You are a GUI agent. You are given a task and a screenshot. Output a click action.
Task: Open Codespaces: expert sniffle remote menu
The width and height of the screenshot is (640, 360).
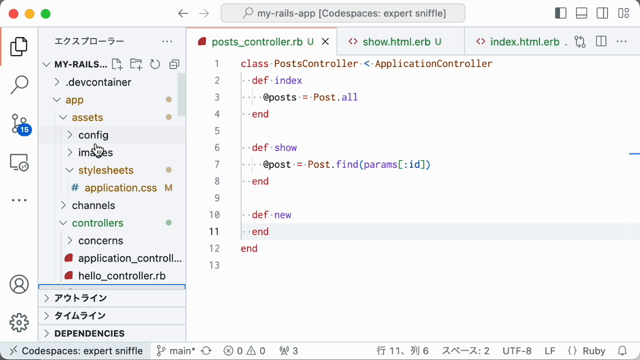pyautogui.click(x=76, y=351)
